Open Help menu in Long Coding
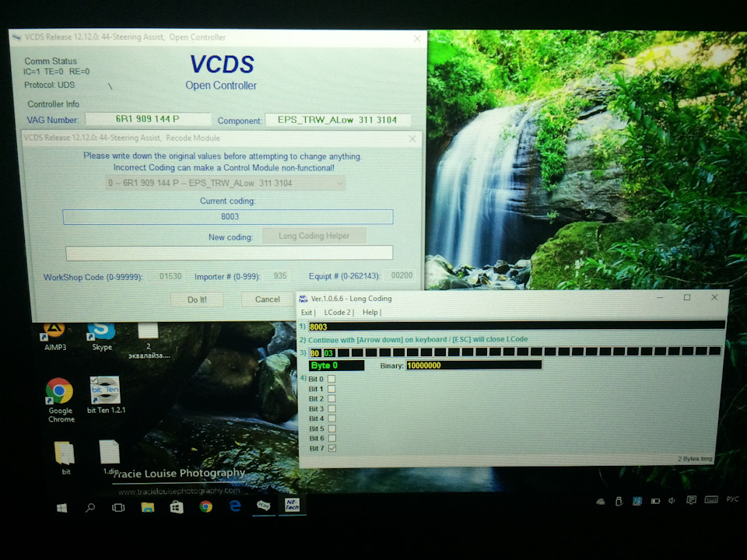747x560 pixels. (x=371, y=313)
